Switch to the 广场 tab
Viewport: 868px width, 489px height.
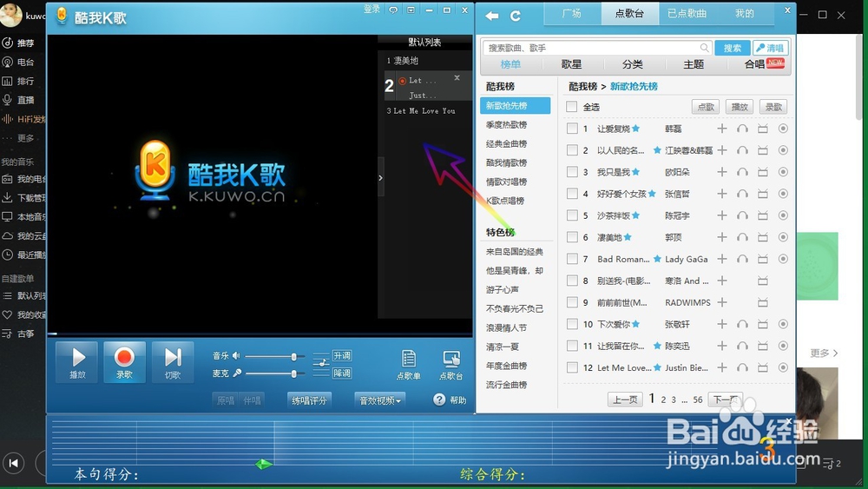572,14
